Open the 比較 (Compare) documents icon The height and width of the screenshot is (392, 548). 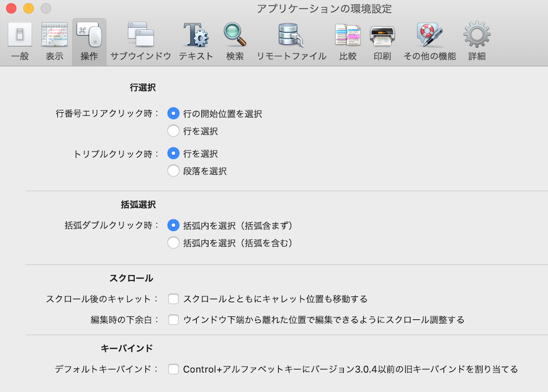[348, 35]
